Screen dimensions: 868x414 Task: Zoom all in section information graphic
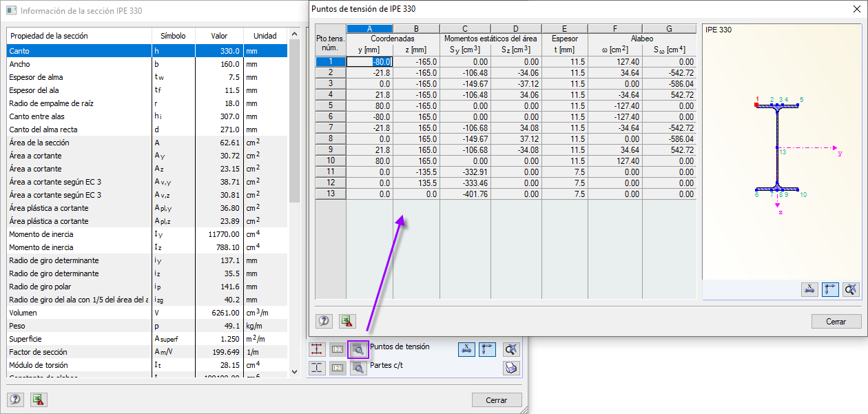(510, 349)
